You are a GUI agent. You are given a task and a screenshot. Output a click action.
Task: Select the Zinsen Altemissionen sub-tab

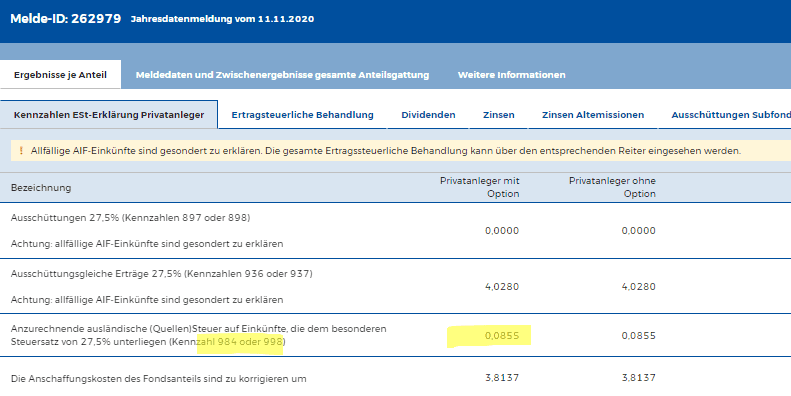point(593,115)
